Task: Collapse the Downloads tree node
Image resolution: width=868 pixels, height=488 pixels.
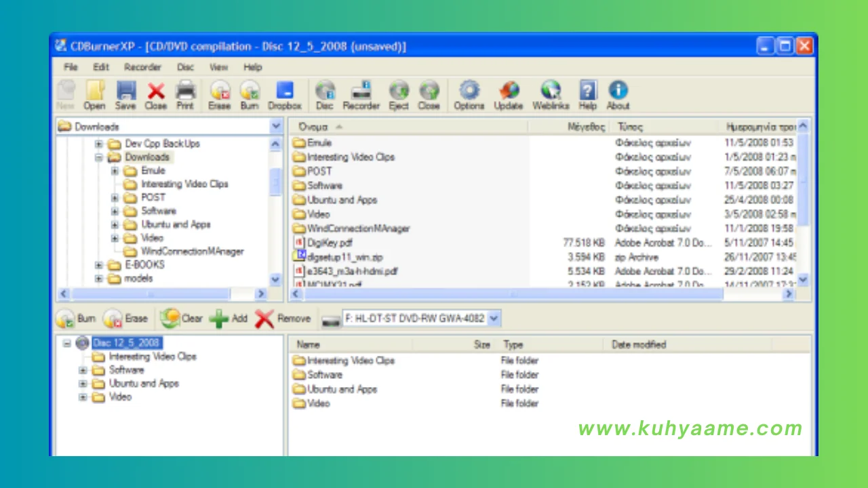Action: pyautogui.click(x=99, y=157)
